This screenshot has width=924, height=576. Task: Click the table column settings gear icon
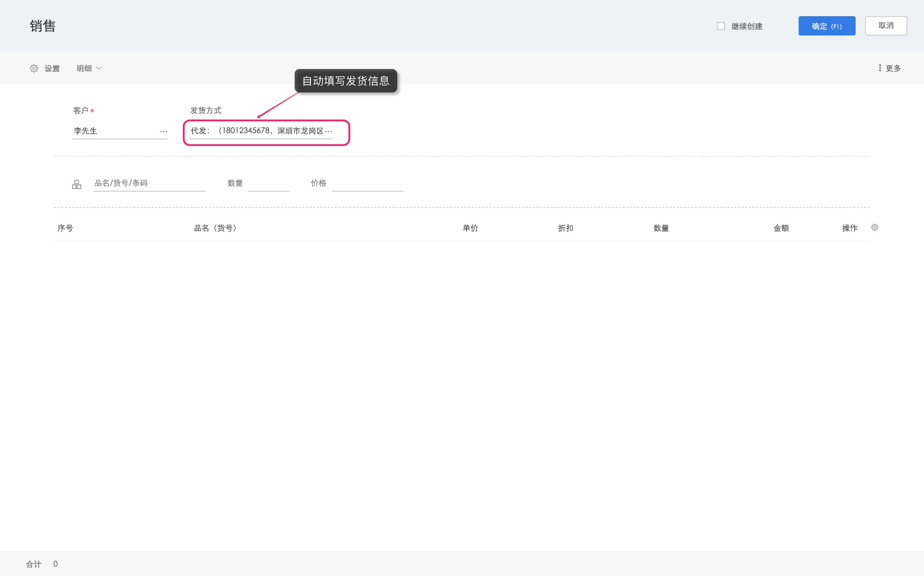875,227
